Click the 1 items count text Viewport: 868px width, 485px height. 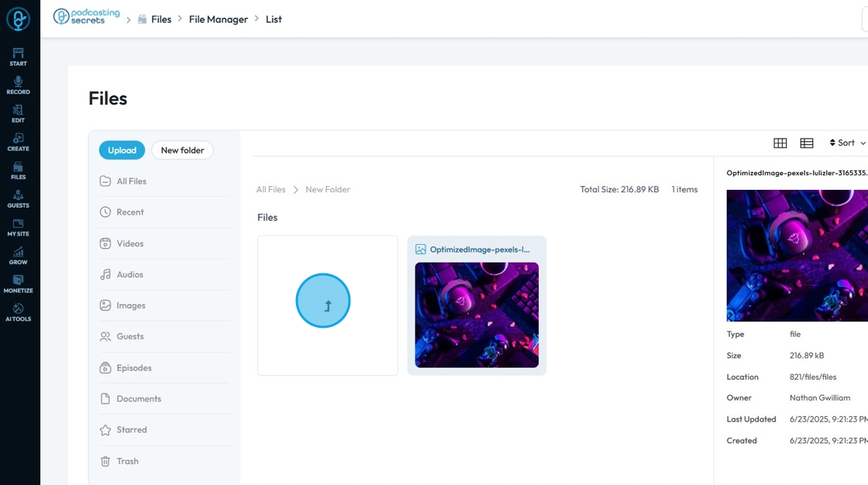[684, 189]
